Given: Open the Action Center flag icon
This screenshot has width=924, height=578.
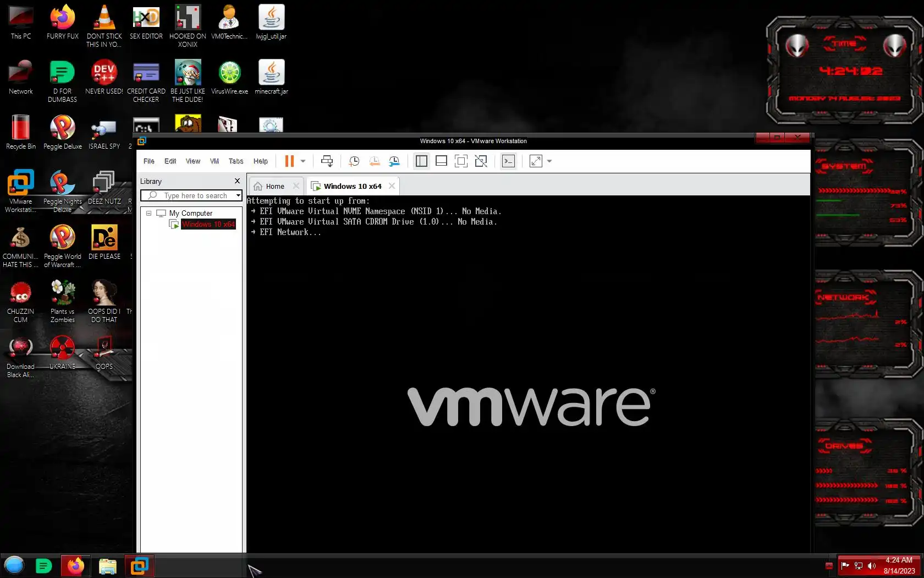Looking at the screenshot, I should click(845, 565).
